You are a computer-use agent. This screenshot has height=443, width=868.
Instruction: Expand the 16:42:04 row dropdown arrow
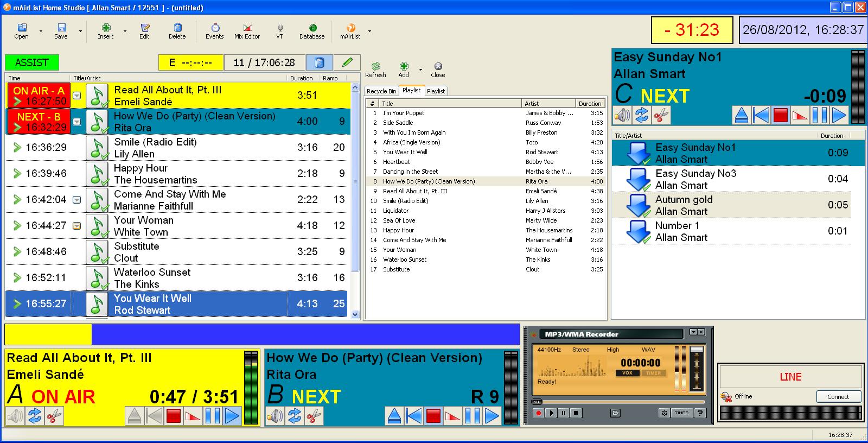click(x=77, y=200)
